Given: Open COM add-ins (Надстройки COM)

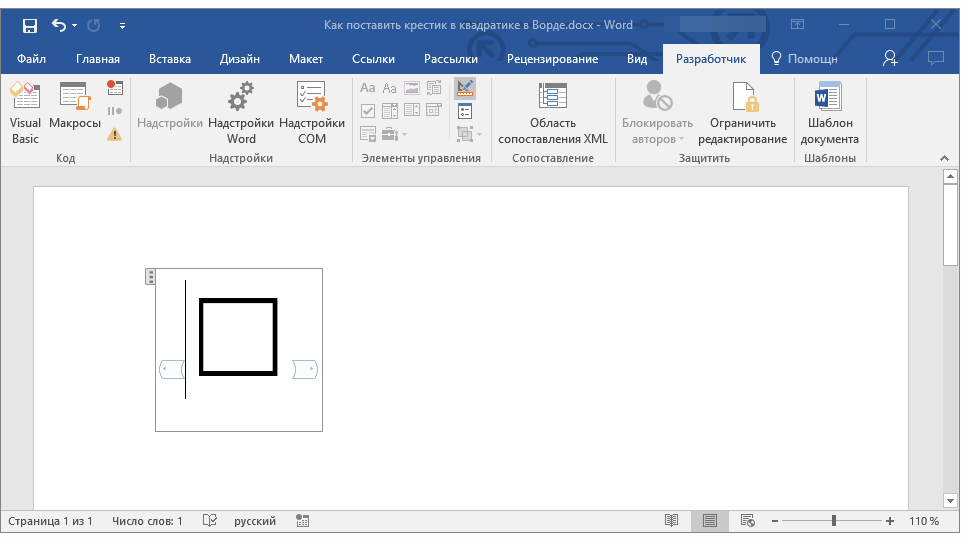Looking at the screenshot, I should pyautogui.click(x=312, y=112).
